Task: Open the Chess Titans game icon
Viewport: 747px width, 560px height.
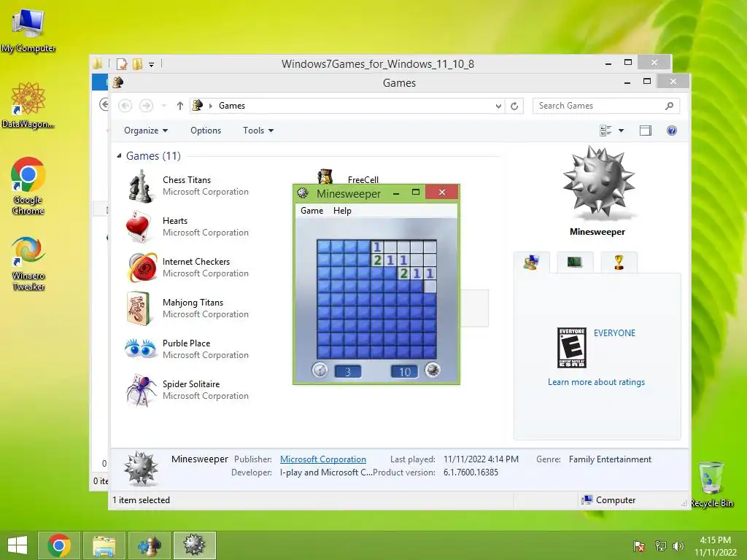Action: click(141, 186)
